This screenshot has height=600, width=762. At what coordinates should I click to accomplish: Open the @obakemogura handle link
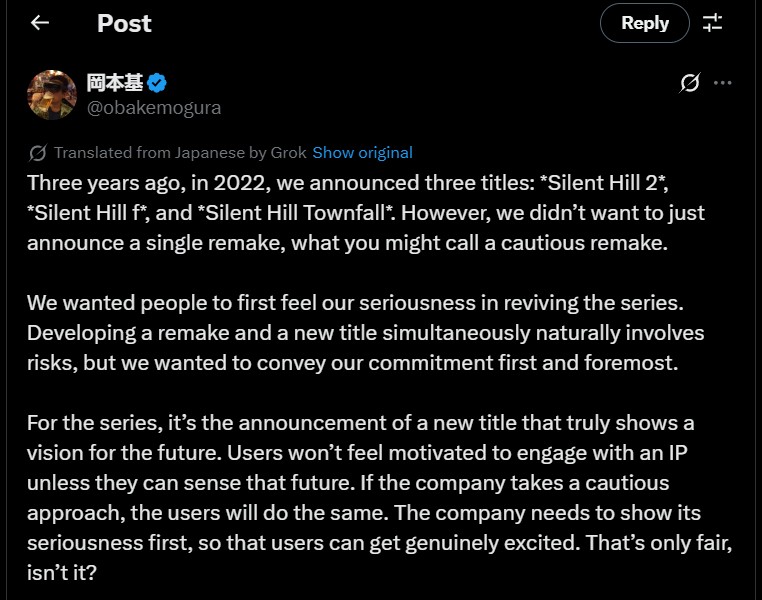pos(154,107)
